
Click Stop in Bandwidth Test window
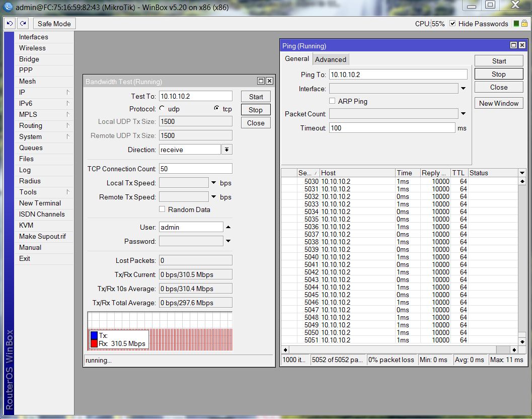pos(256,110)
